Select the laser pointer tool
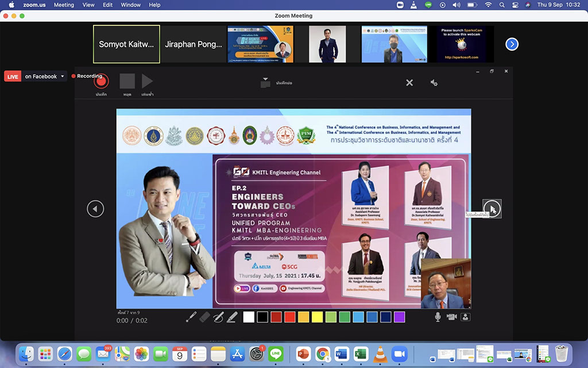 coord(191,317)
